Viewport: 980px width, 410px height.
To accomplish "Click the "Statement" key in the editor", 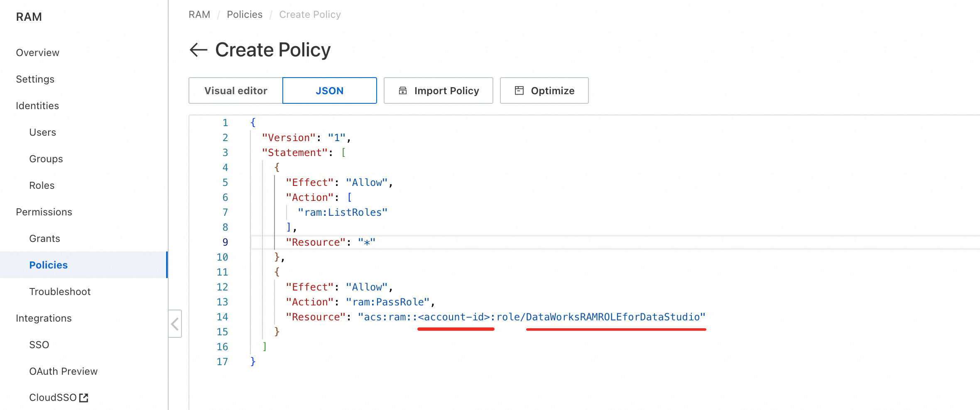I will [295, 153].
